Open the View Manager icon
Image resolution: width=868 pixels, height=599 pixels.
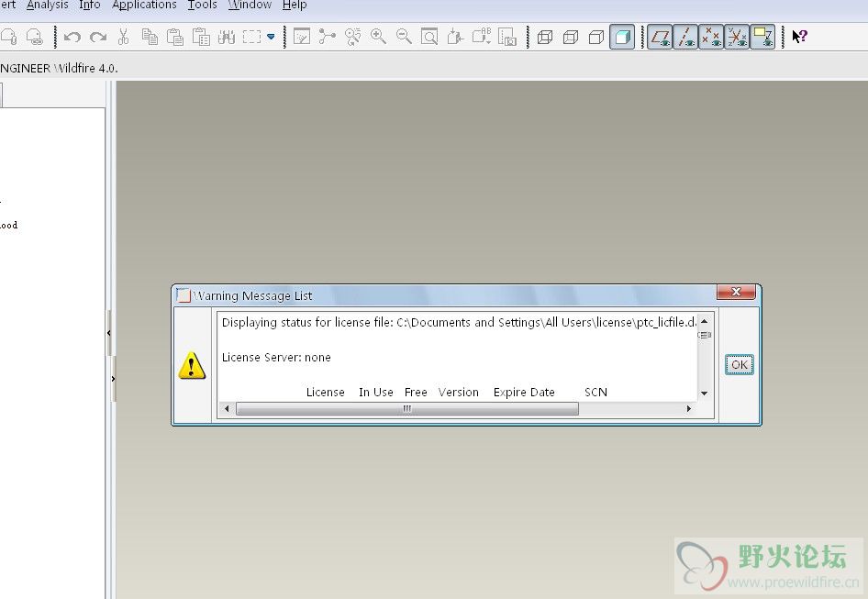(x=507, y=37)
